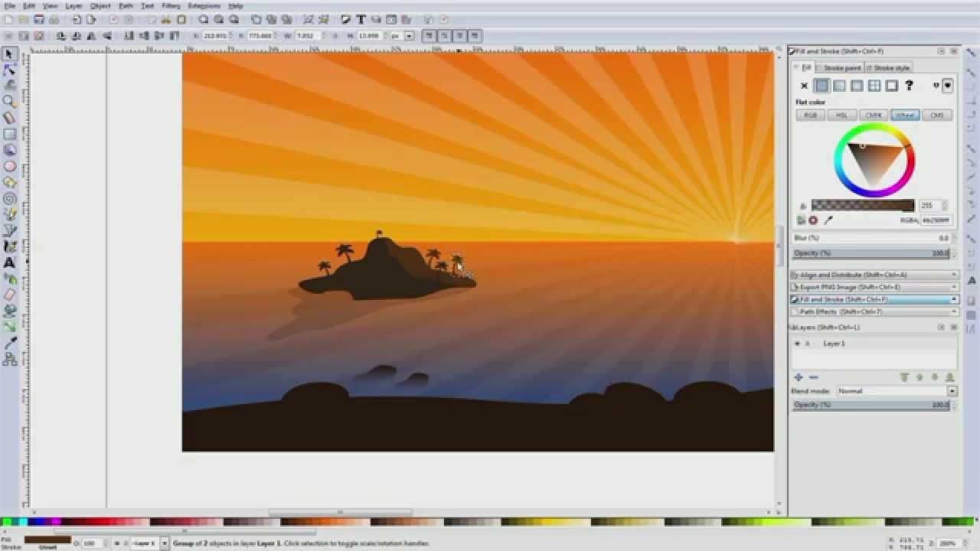Click the No paint X button
The width and height of the screenshot is (980, 551).
(x=804, y=86)
